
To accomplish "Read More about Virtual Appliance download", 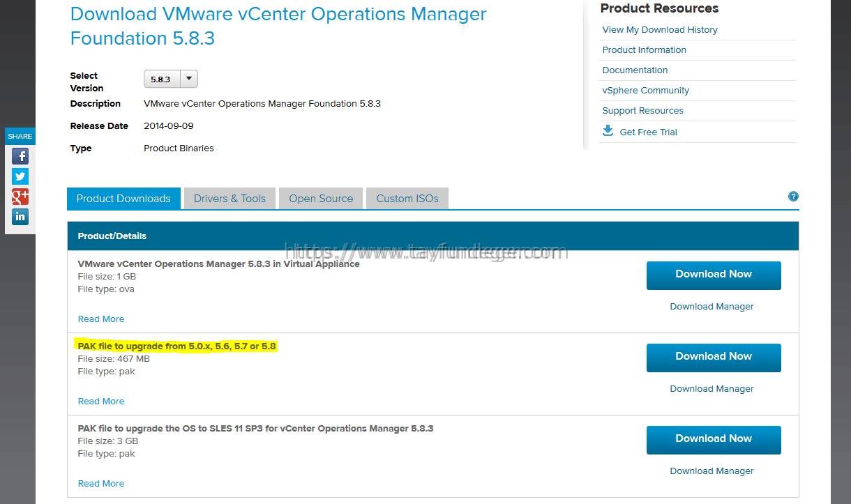I will 101,319.
